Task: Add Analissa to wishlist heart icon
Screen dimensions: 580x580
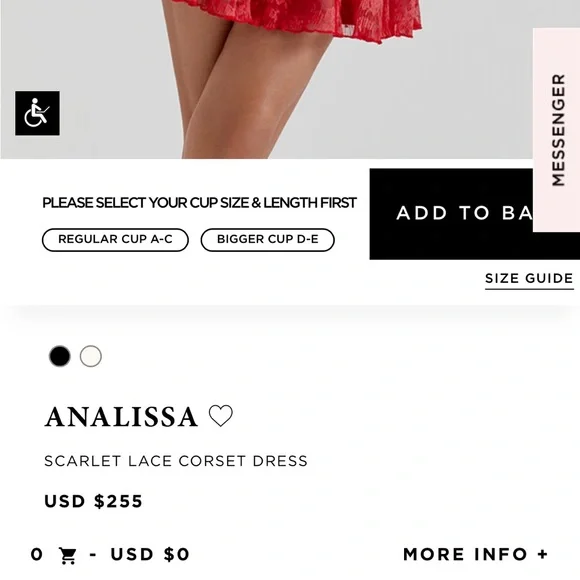Action: (x=220, y=415)
